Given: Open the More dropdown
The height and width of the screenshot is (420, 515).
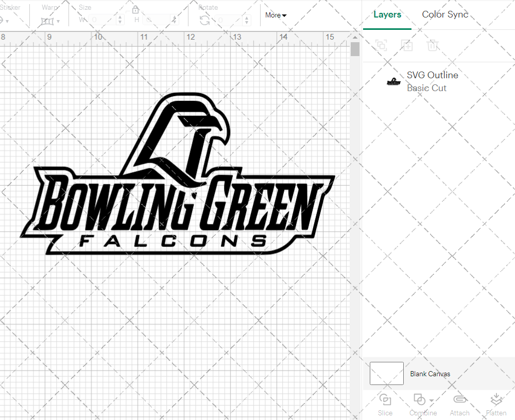Looking at the screenshot, I should point(276,15).
